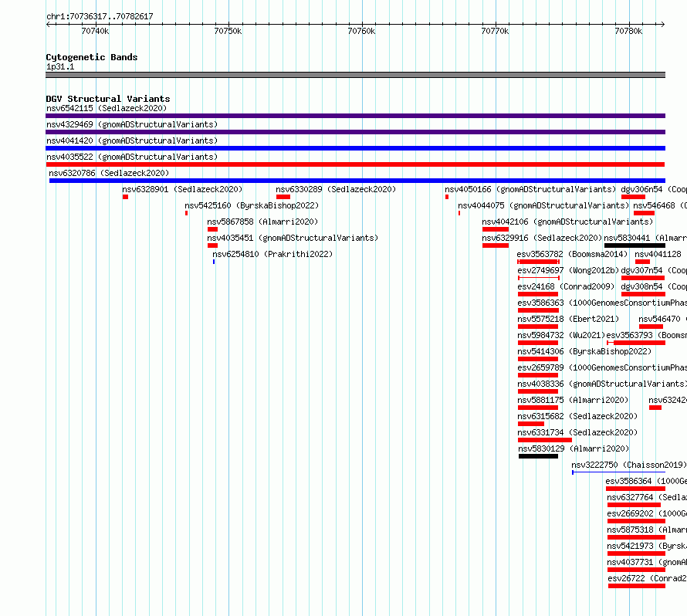
Task: Select the nsv5881175 (Almarri2020) label
Action: [573, 400]
